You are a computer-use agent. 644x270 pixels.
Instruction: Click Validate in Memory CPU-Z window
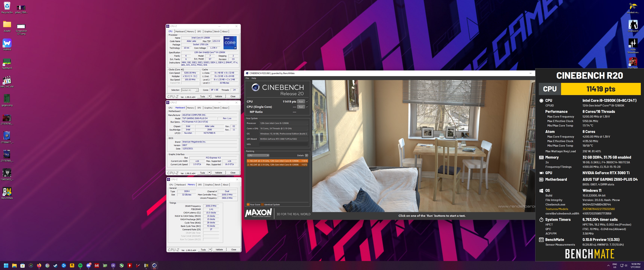pyautogui.click(x=219, y=250)
